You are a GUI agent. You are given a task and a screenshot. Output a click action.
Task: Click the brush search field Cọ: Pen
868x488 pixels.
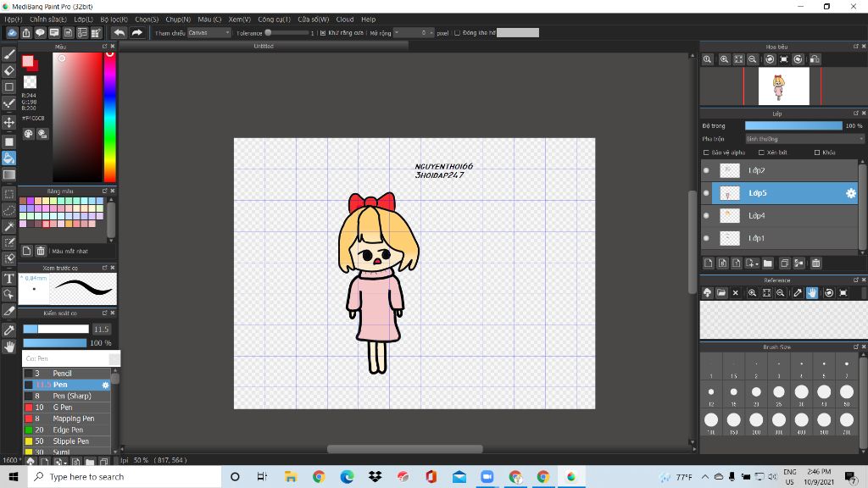click(71, 358)
